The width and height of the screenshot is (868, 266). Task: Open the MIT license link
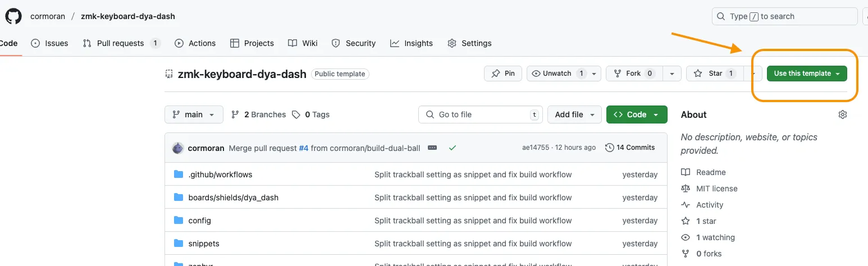tap(716, 189)
